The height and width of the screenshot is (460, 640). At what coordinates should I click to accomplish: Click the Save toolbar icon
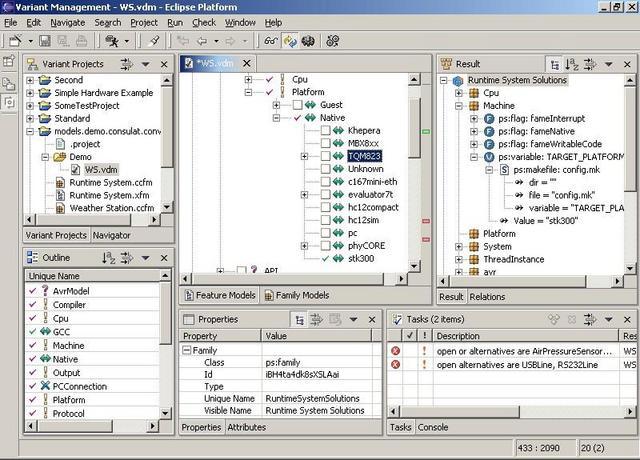click(x=44, y=41)
